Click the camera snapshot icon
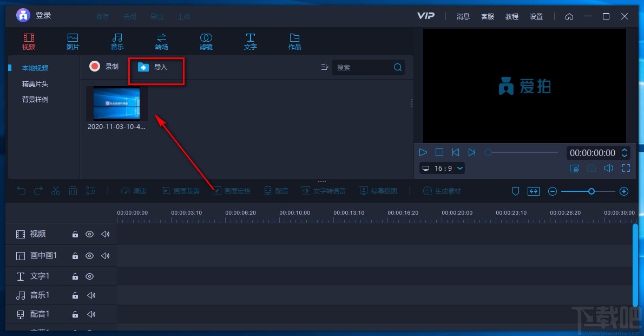 (x=592, y=168)
